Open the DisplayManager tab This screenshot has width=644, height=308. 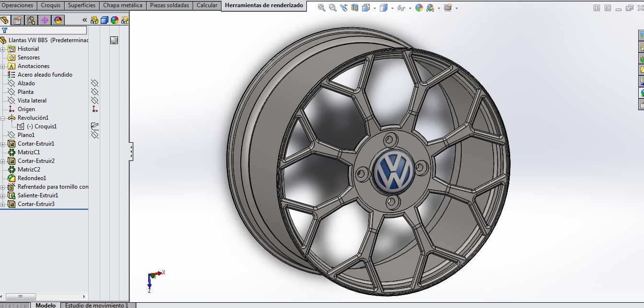[x=58, y=20]
